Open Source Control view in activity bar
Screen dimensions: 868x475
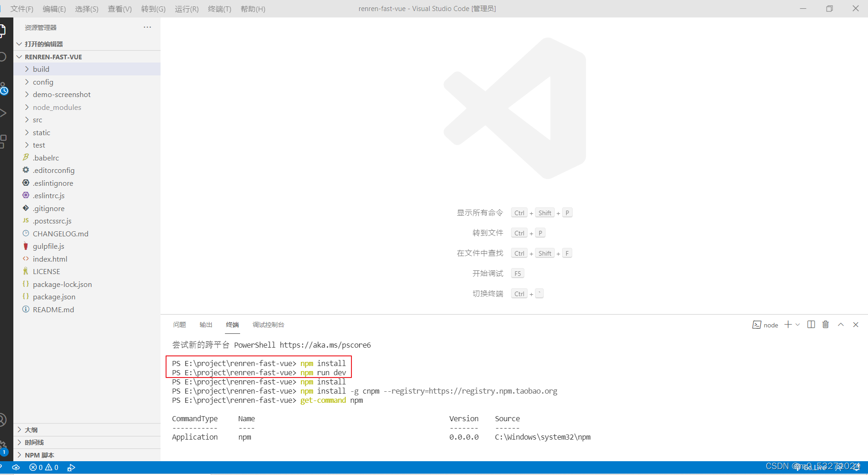click(x=4, y=88)
